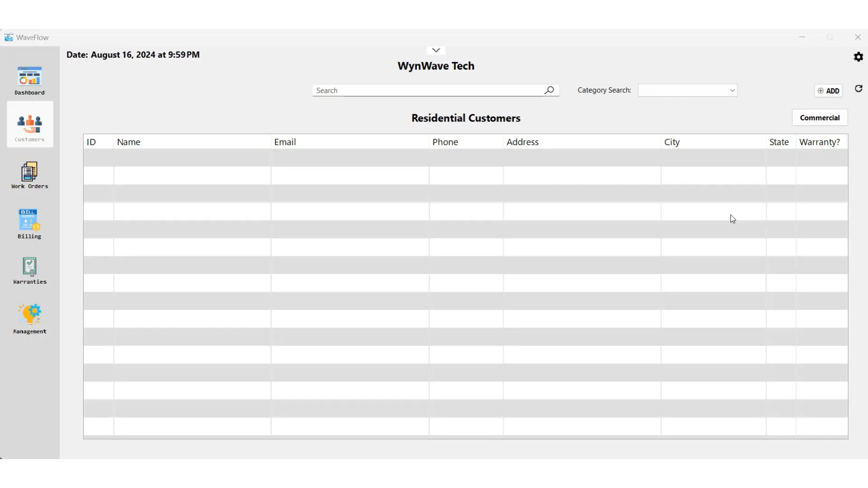Click the search magnifier icon
The width and height of the screenshot is (868, 488).
pos(549,89)
